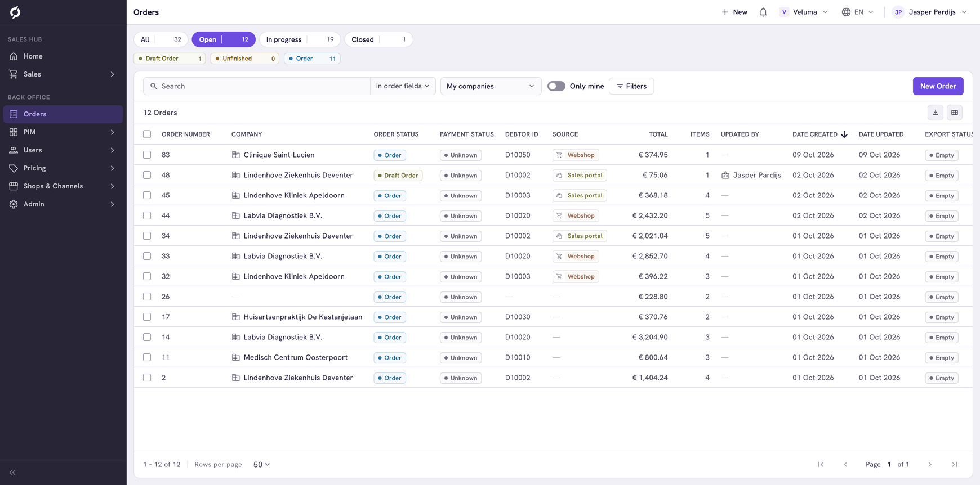
Task: Expand the Sales menu in the sidebar
Action: (63, 74)
